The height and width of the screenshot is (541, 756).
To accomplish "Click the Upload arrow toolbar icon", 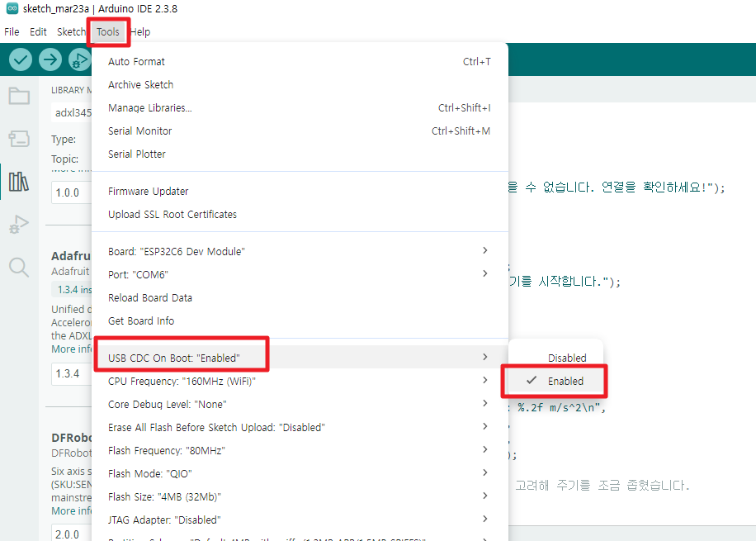I will tap(50, 59).
